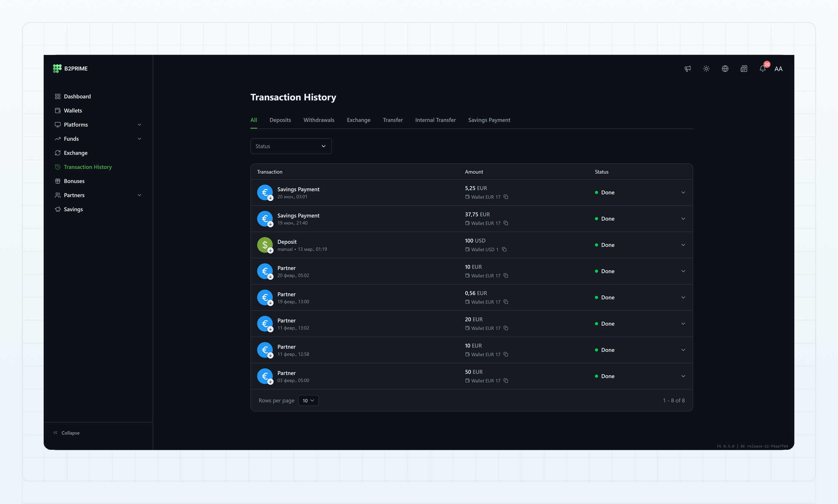Open the announcements megaphone icon
Viewport: 838px width, 504px height.
pyautogui.click(x=687, y=69)
